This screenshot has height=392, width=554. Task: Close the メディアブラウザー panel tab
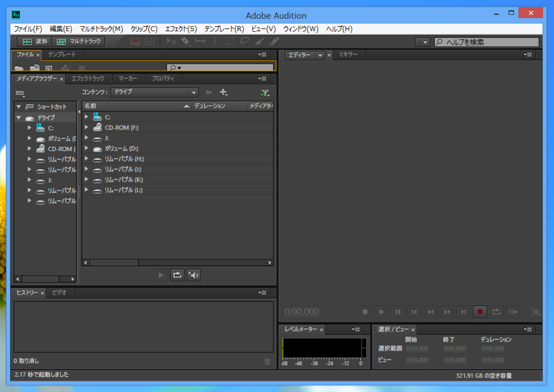coord(62,79)
